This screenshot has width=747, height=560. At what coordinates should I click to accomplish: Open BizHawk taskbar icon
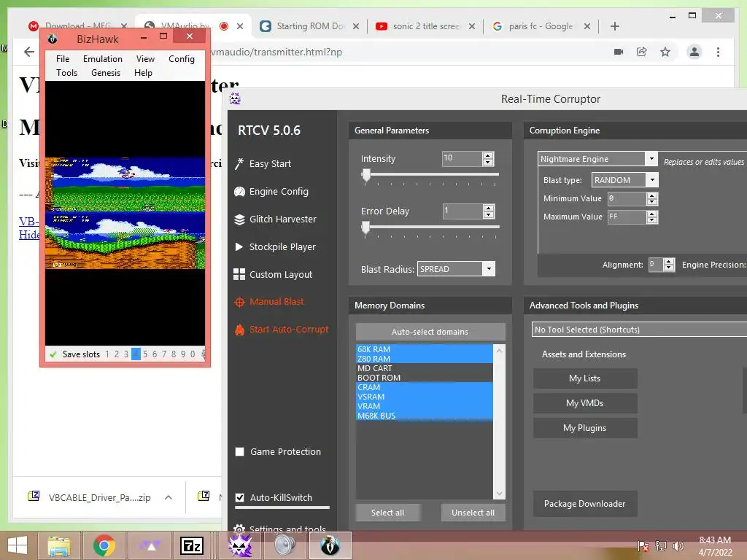click(330, 545)
